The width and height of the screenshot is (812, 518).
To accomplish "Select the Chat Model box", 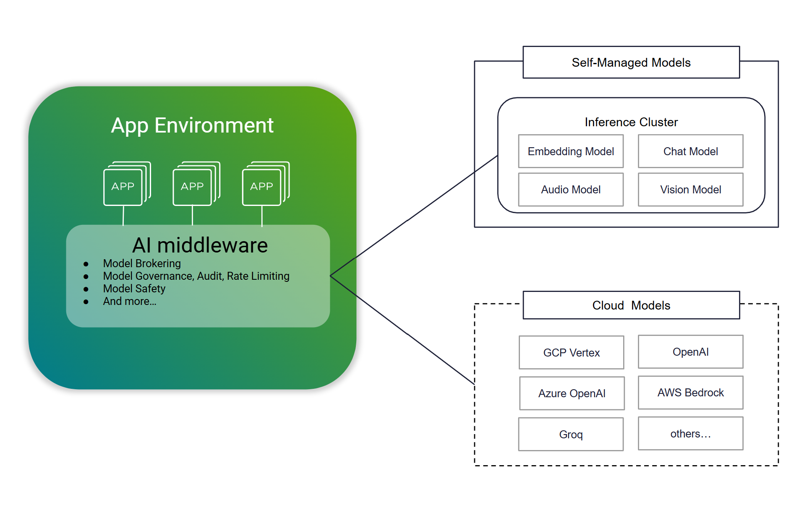I will click(x=690, y=151).
